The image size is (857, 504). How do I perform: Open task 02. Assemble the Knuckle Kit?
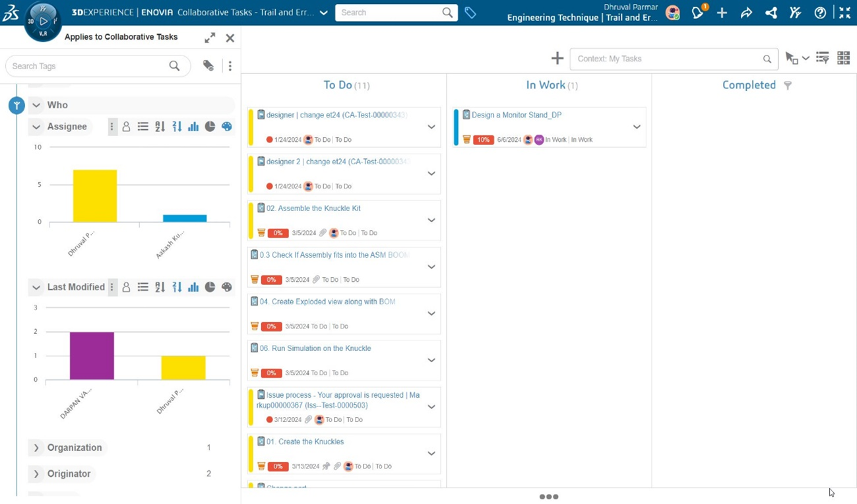(313, 208)
